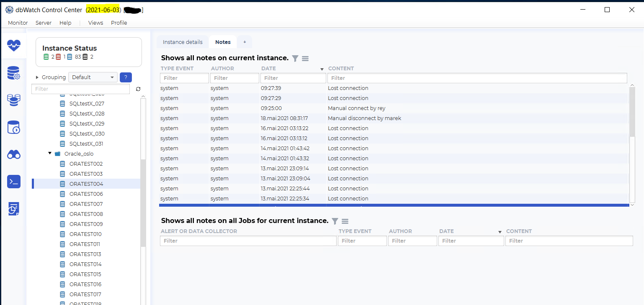Open the Grouping Default dropdown
This screenshot has height=305, width=644.
93,77
